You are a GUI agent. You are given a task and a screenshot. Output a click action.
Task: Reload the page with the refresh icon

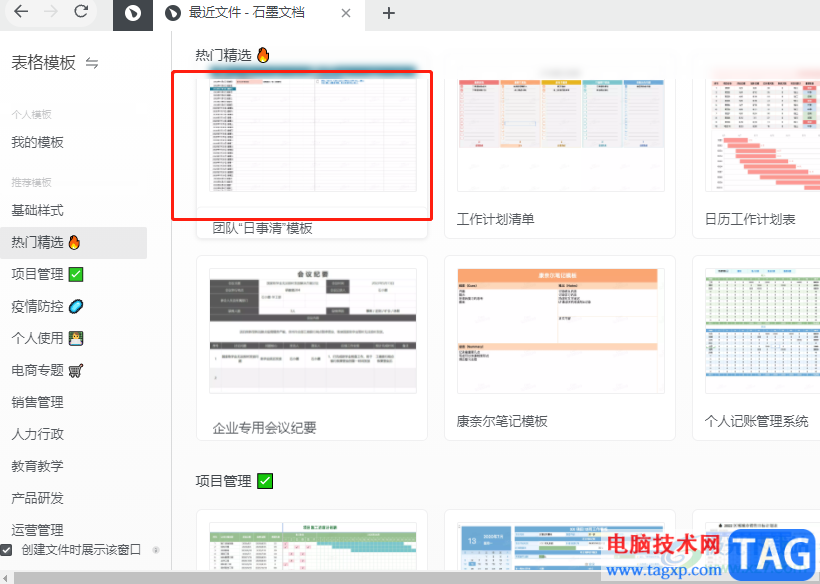(81, 12)
